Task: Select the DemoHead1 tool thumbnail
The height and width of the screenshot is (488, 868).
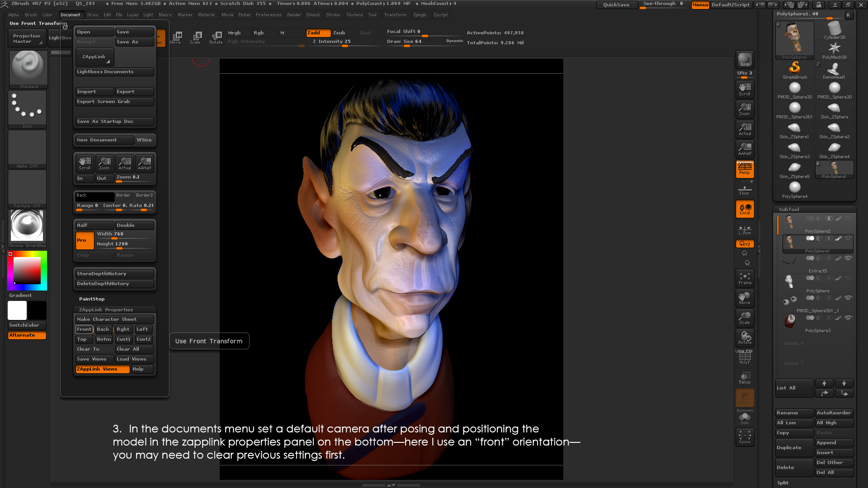Action: pyautogui.click(x=834, y=69)
